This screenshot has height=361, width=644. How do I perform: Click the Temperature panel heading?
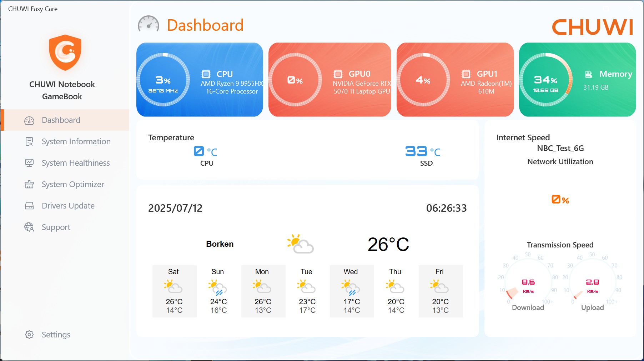pos(171,137)
